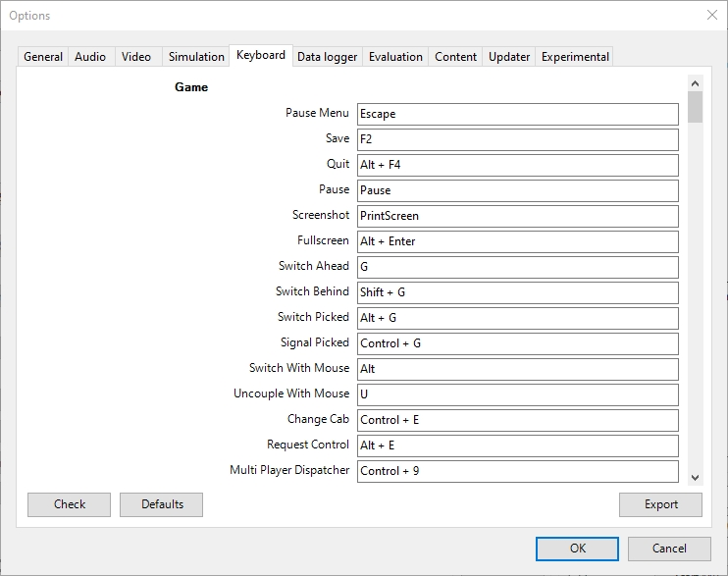Select the Screenshot key binding field

click(x=517, y=216)
